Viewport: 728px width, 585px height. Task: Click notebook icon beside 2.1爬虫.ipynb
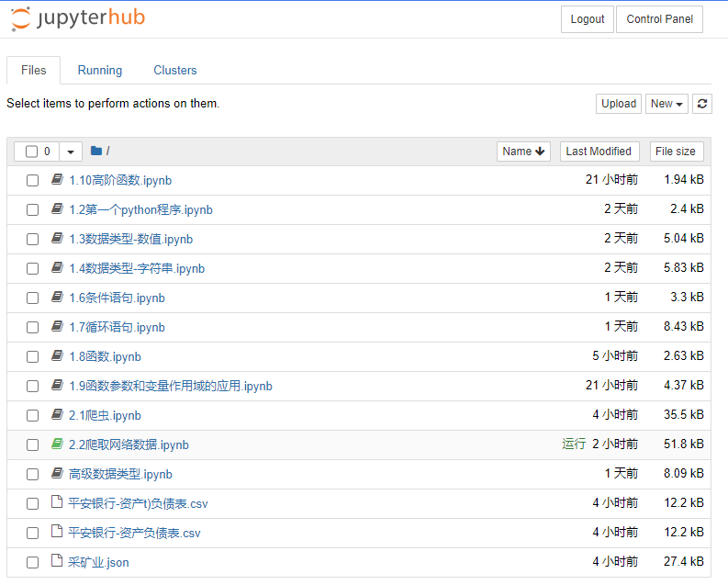[x=57, y=415]
